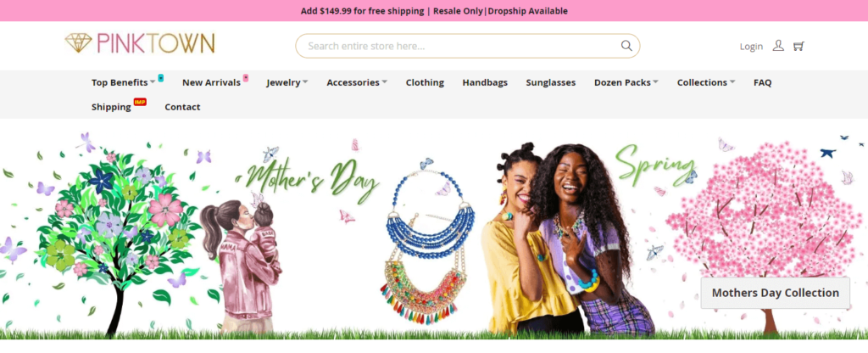Open the shopping cart icon

(798, 46)
